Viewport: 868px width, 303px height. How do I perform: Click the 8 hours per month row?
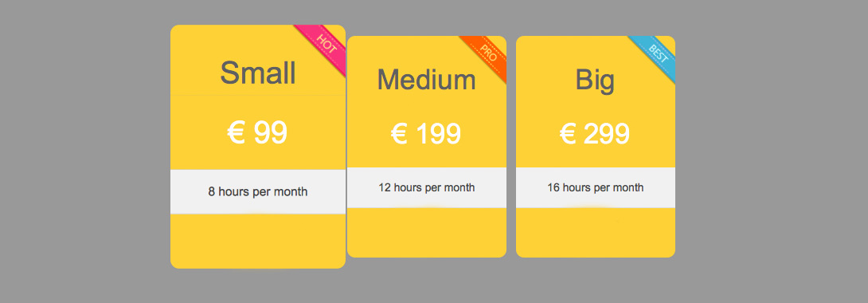(x=258, y=191)
